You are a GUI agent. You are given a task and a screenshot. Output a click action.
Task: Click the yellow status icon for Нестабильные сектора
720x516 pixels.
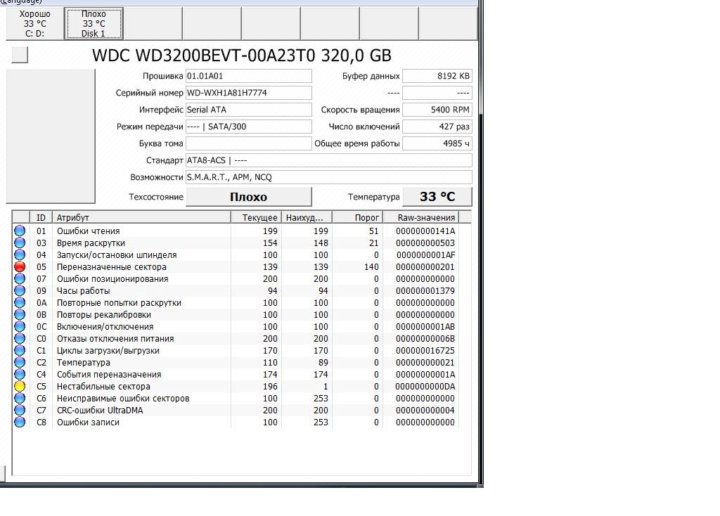19,386
